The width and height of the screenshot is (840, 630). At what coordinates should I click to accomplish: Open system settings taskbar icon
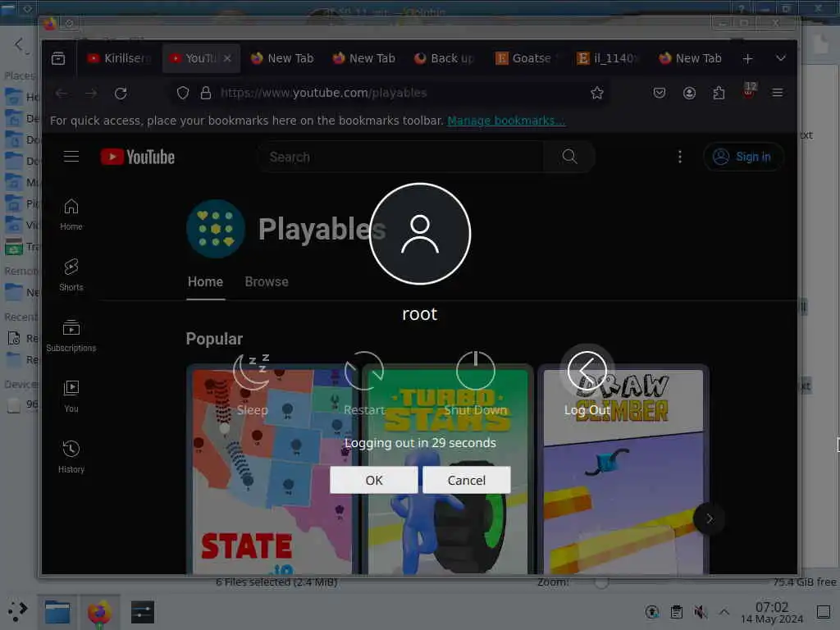tap(143, 612)
